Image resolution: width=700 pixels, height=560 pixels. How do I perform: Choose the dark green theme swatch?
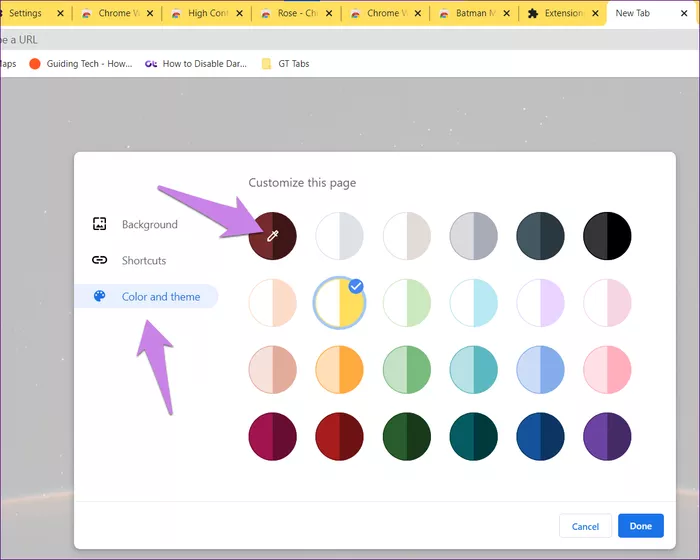pos(407,436)
